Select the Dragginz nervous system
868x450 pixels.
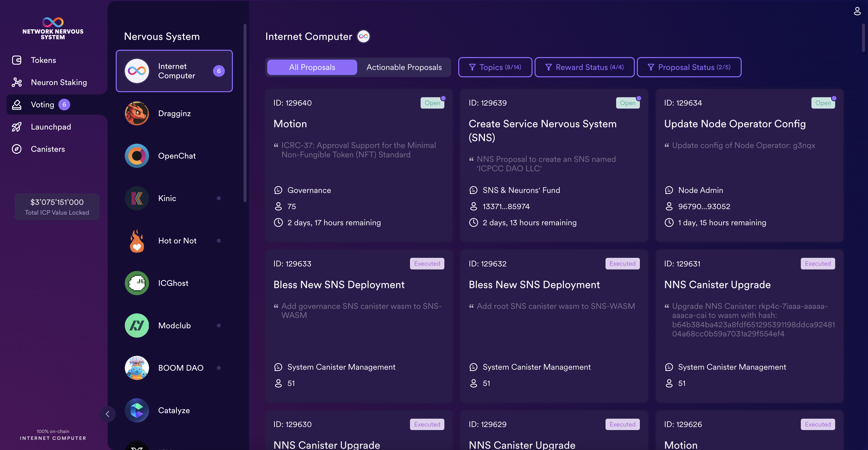pos(174,114)
